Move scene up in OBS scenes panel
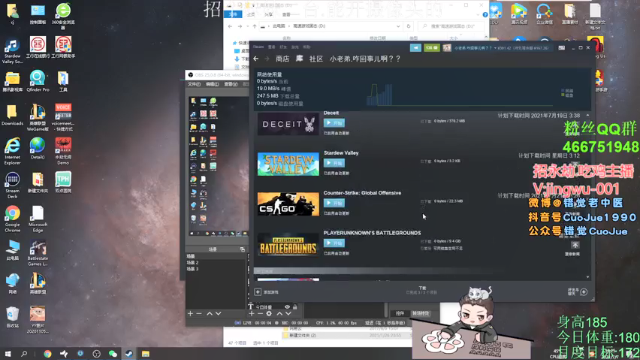Screen dimensions: 640x360 [x=209, y=313]
